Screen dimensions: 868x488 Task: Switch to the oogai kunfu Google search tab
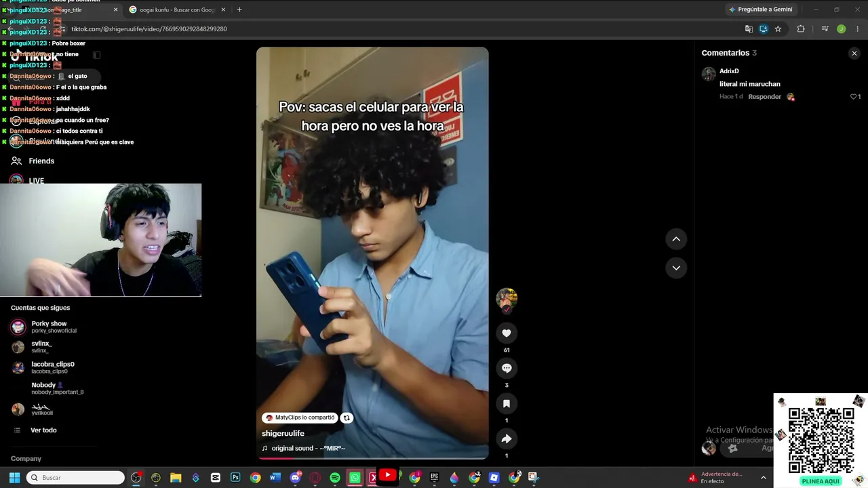click(x=178, y=9)
